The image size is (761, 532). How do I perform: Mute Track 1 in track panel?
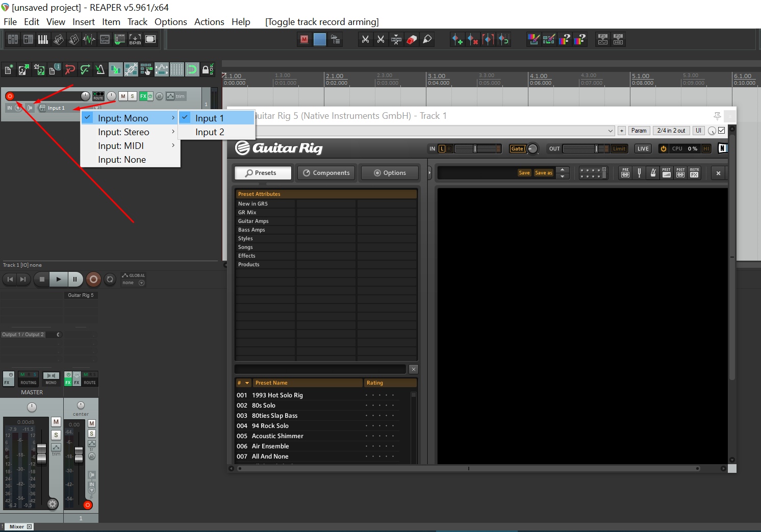point(123,96)
